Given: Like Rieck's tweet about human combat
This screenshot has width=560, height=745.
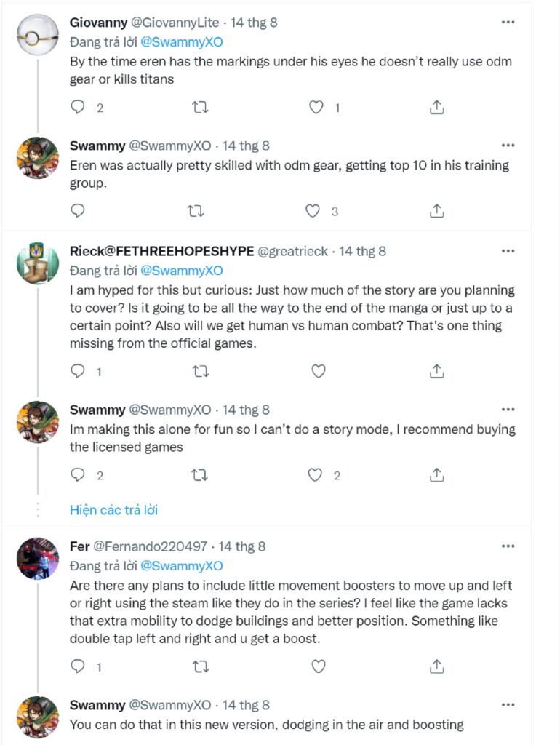Looking at the screenshot, I should [318, 371].
